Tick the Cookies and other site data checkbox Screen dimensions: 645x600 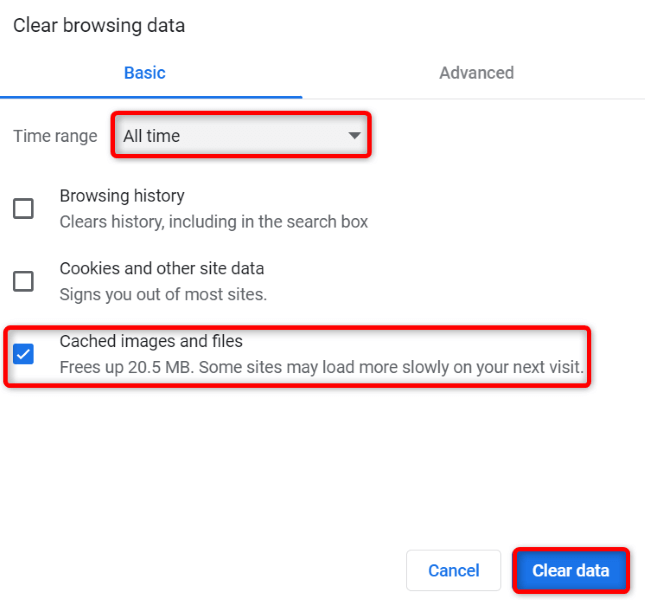click(23, 281)
